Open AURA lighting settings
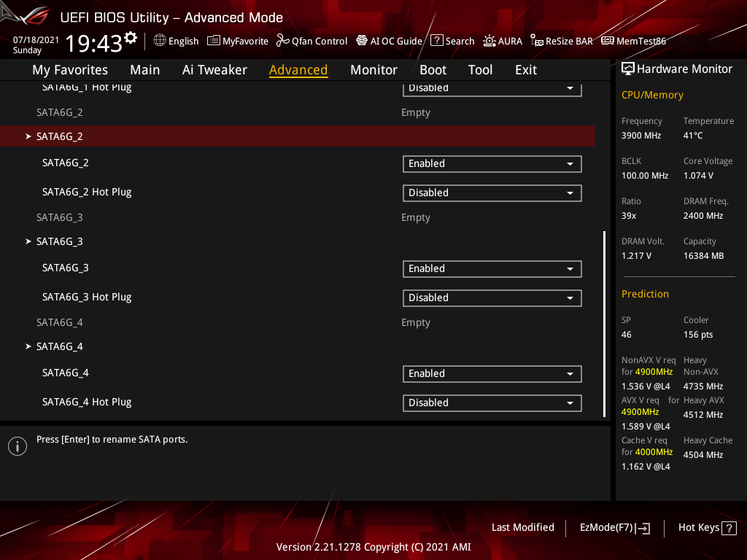The height and width of the screenshot is (560, 747). tap(503, 41)
